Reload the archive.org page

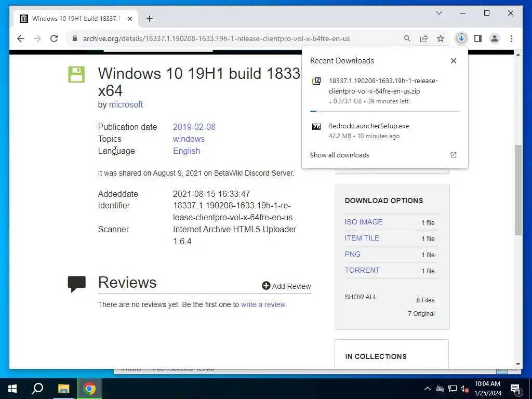coord(54,38)
